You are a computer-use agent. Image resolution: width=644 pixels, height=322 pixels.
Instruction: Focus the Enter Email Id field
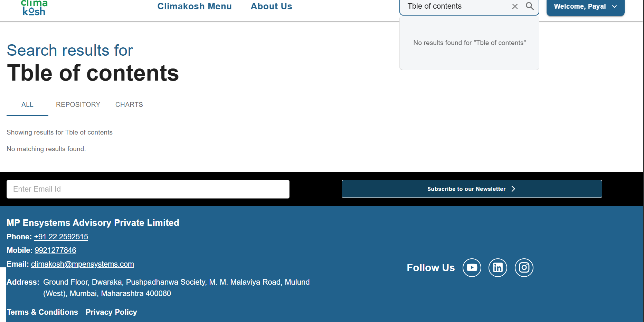[x=148, y=189]
